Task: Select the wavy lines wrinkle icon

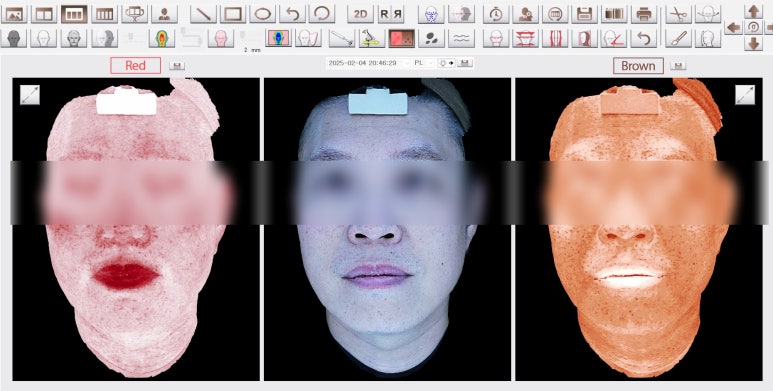Action: (x=461, y=38)
